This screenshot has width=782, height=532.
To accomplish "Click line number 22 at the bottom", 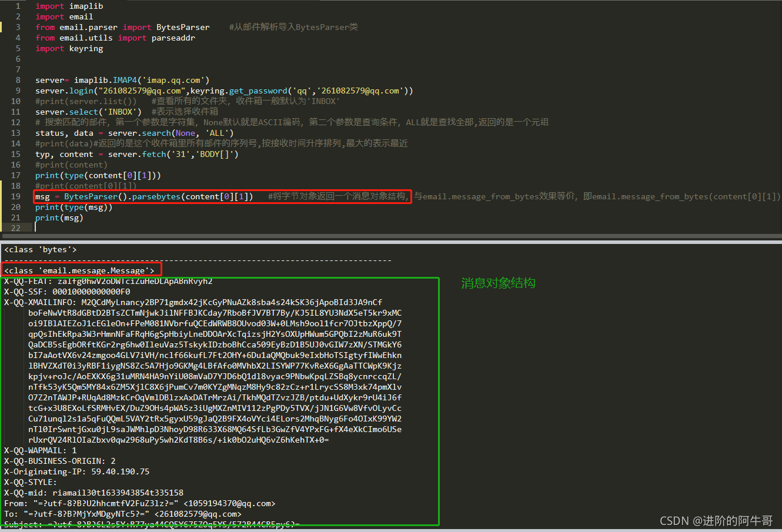I will [18, 228].
